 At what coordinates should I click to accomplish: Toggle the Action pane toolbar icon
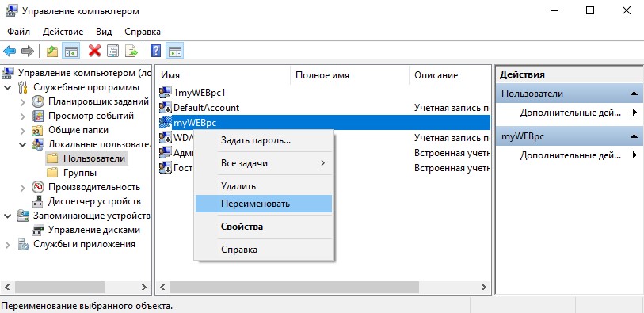(175, 52)
